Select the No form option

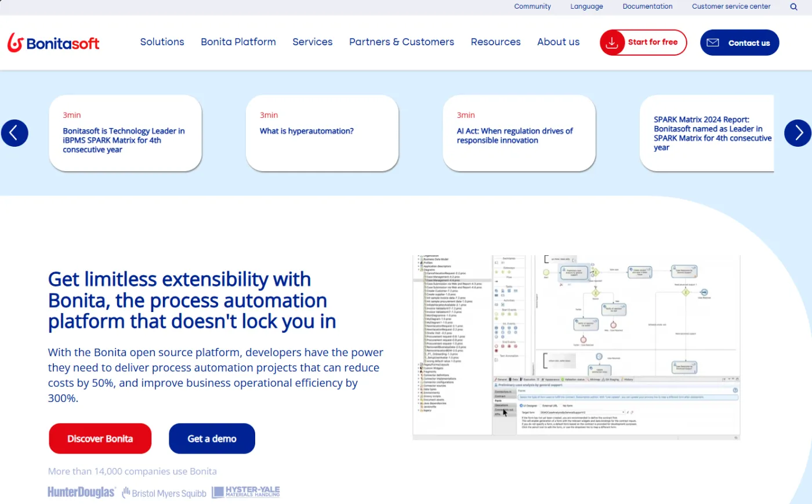(x=561, y=405)
